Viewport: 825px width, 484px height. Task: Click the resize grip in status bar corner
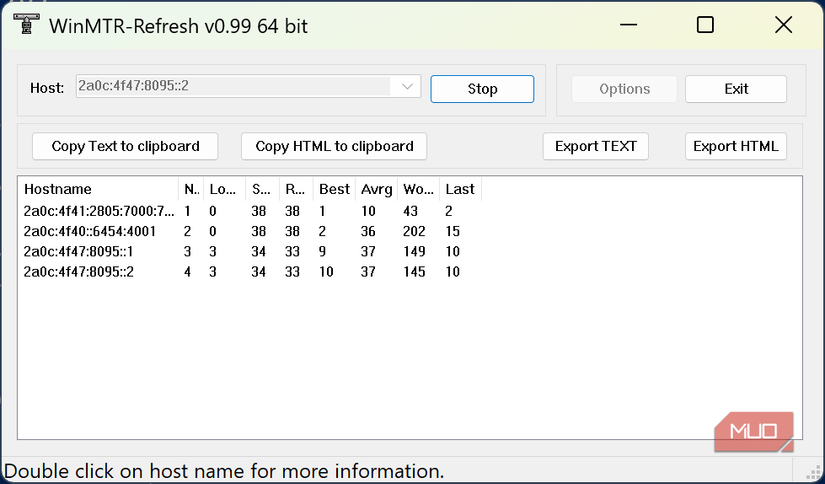[813, 471]
